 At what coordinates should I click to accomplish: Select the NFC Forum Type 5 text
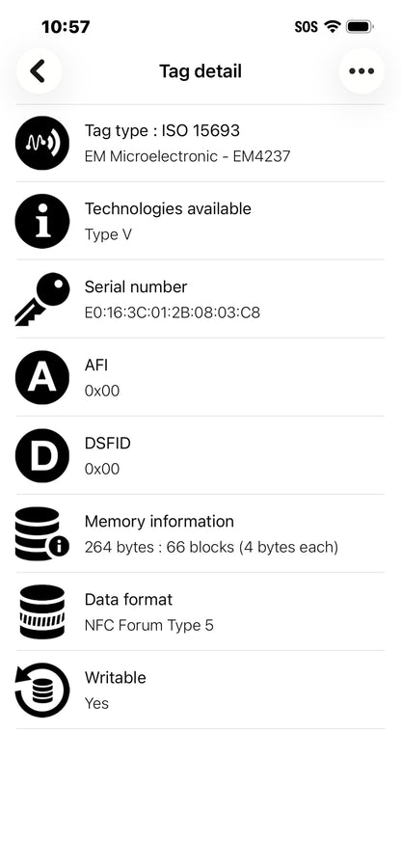[x=149, y=626]
